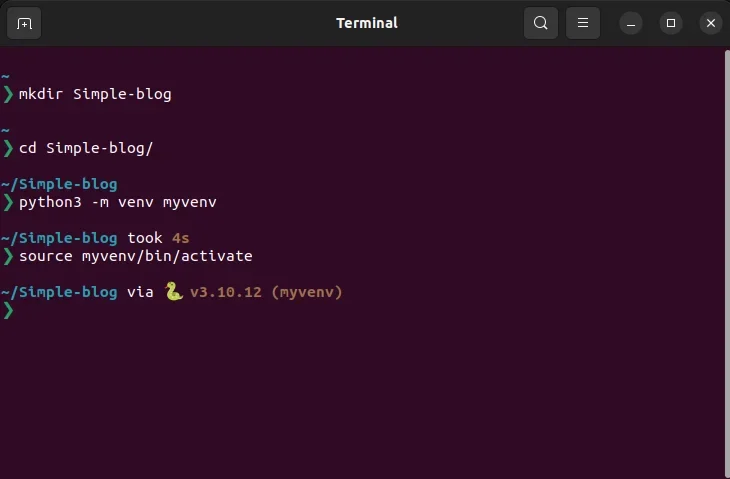
Task: Maximize the Terminal window
Action: pos(671,23)
